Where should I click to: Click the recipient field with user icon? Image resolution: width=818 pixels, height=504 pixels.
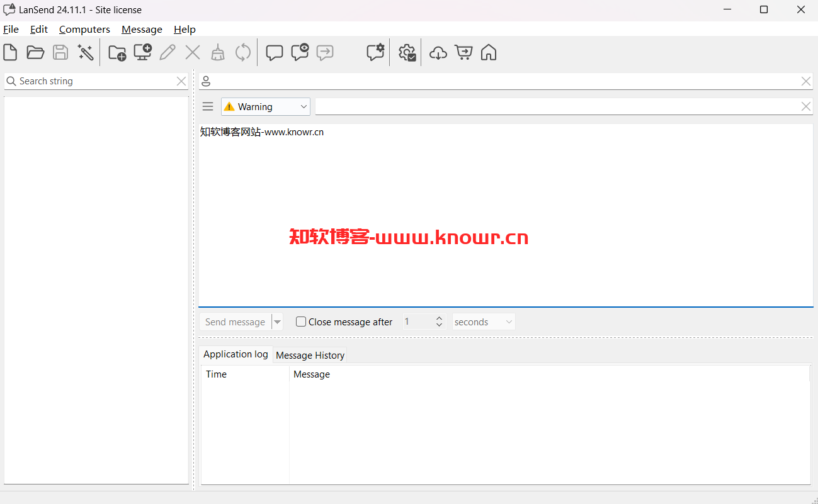coord(506,81)
